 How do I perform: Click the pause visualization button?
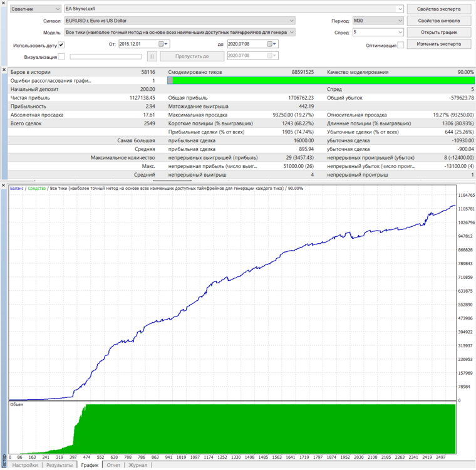[152, 56]
